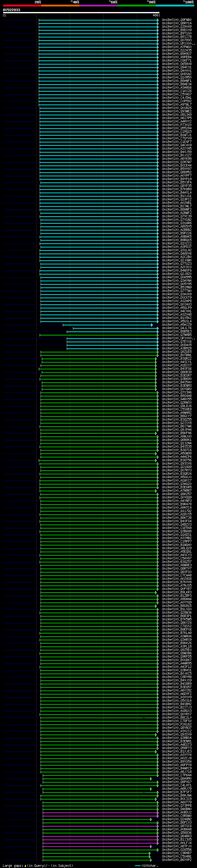
Task: Select the query name AV522933
Action: (11, 10)
